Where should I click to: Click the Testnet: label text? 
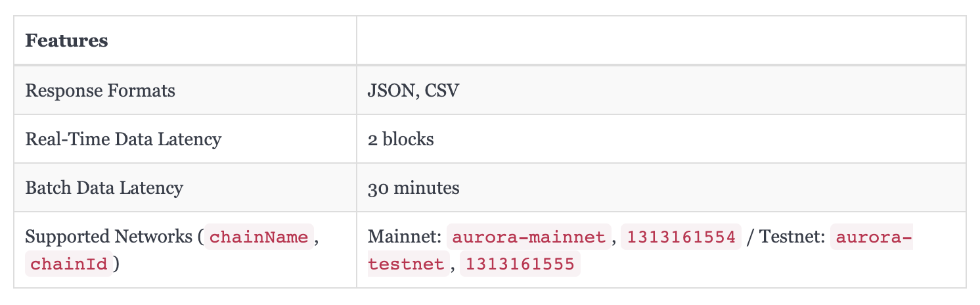coord(792,236)
